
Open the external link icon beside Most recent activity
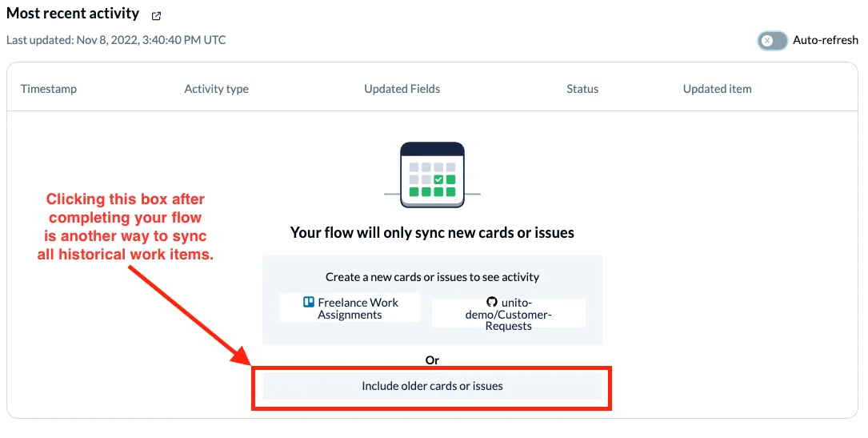pyautogui.click(x=156, y=15)
